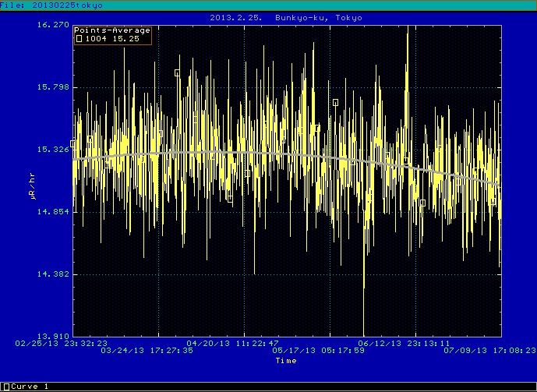Viewport: 537px width, 392px height.
Task: Click the 15.326 y-axis tick label
Action: [54, 150]
